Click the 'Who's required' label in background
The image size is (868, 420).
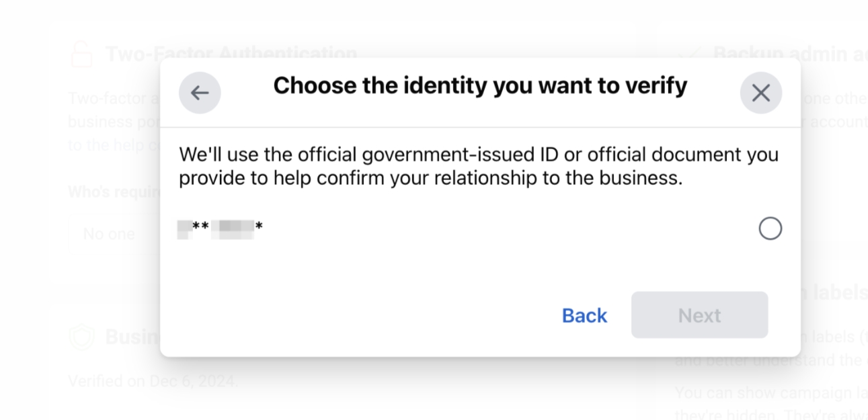point(114,192)
